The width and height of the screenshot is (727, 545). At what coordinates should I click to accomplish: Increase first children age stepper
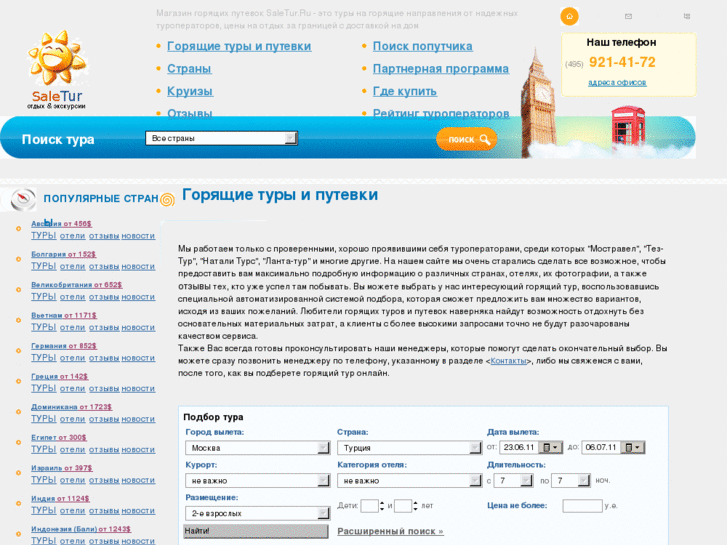click(x=382, y=503)
